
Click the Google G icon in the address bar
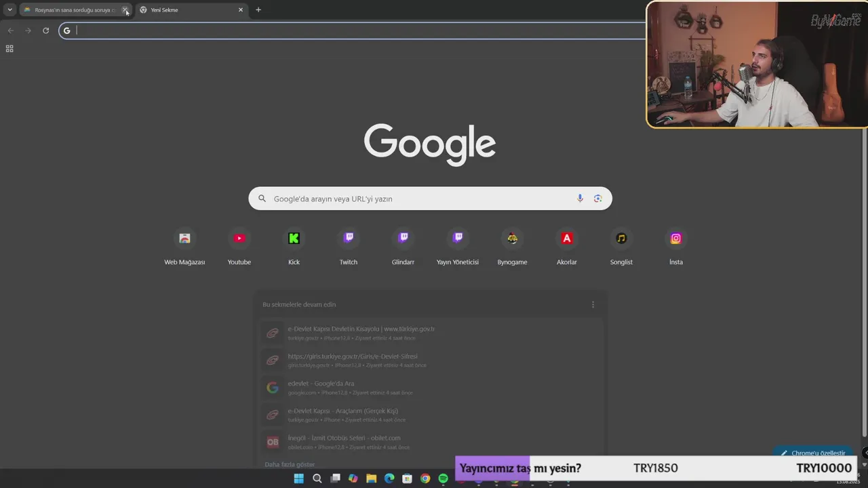point(66,30)
